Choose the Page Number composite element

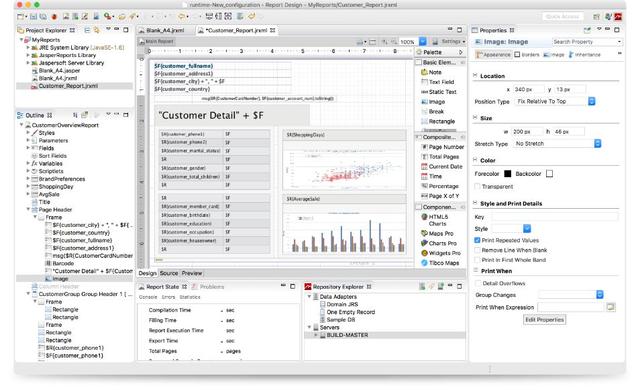coord(442,147)
